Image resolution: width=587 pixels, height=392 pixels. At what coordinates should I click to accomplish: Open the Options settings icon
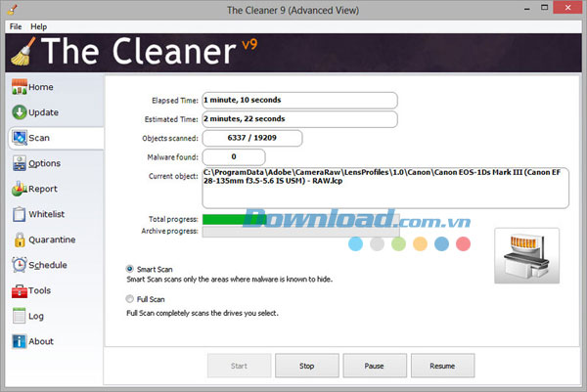20,163
